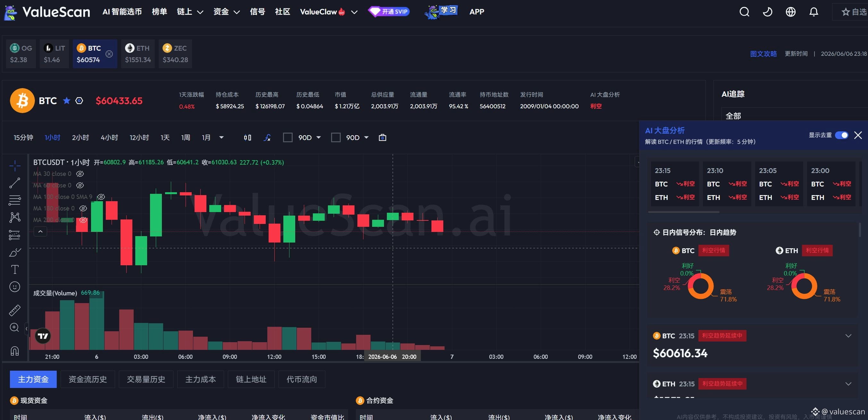
Task: Click the blue favorite star beside BTC
Action: pyautogui.click(x=67, y=101)
